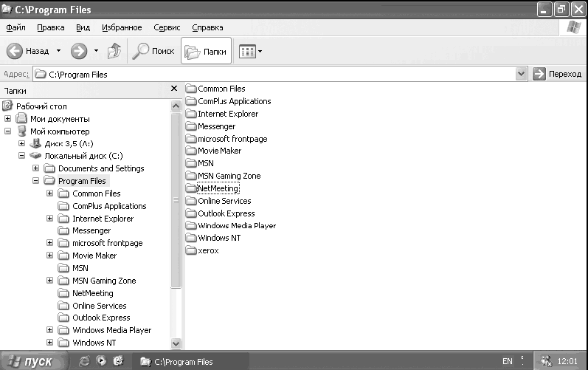Expand the Documents and Settings node

(35, 168)
